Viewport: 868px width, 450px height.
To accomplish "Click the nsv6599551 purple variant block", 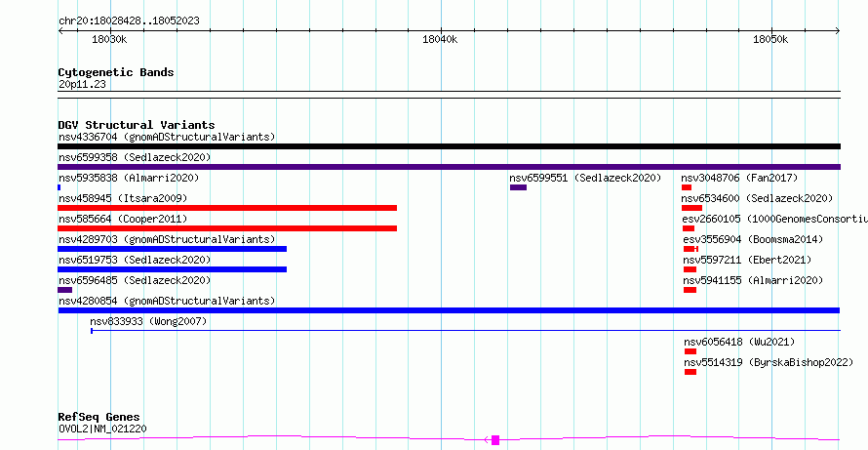I will pyautogui.click(x=518, y=187).
